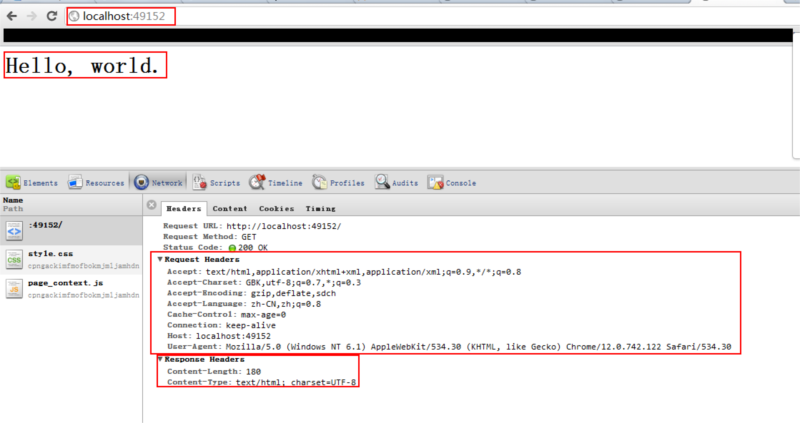800x423 pixels.
Task: Click the Accept-Language zh-CN line
Action: click(244, 304)
